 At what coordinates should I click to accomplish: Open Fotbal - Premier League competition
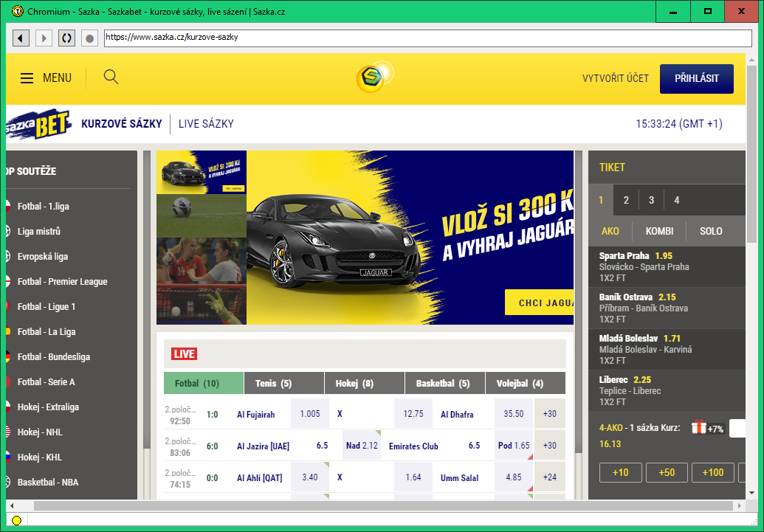[62, 282]
